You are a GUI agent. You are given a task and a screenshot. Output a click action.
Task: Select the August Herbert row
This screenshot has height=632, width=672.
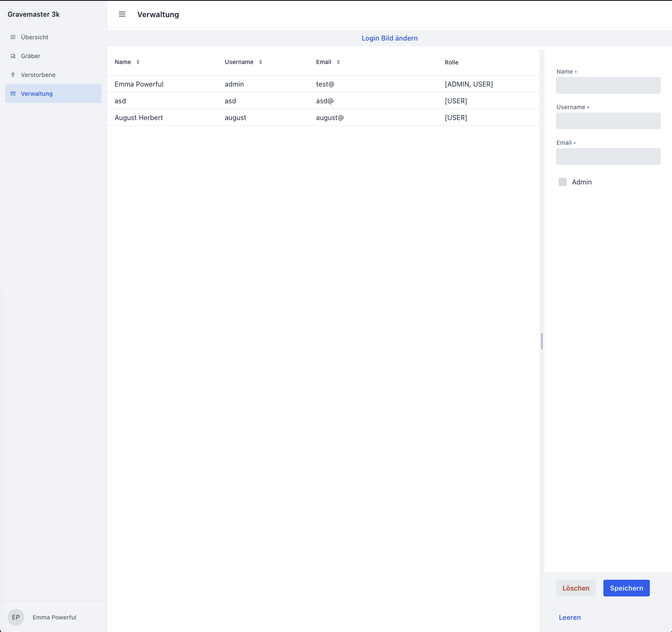coord(323,118)
